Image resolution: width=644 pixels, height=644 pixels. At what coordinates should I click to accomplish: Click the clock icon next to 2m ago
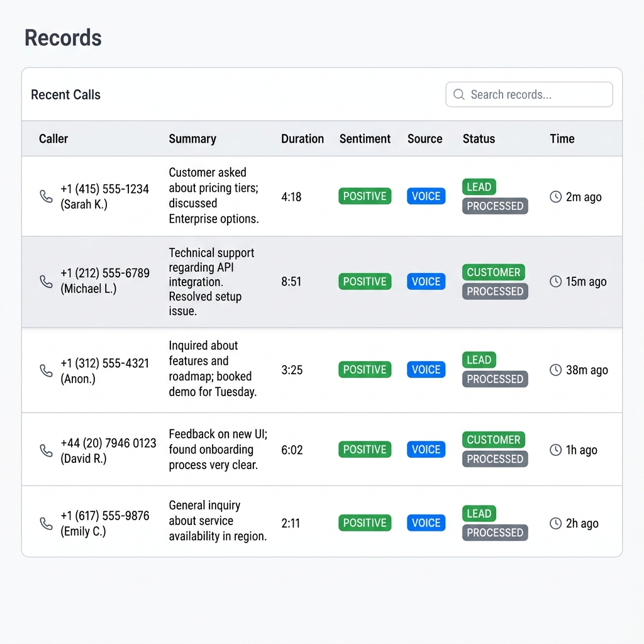point(556,196)
